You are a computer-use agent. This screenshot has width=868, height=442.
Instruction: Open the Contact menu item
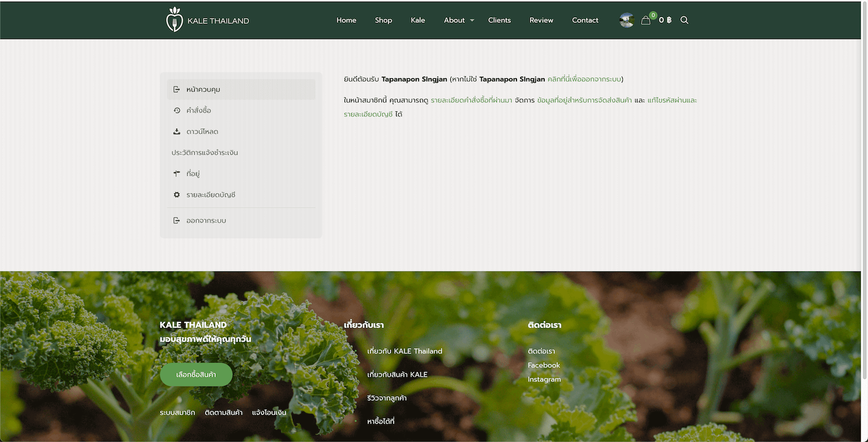point(585,20)
